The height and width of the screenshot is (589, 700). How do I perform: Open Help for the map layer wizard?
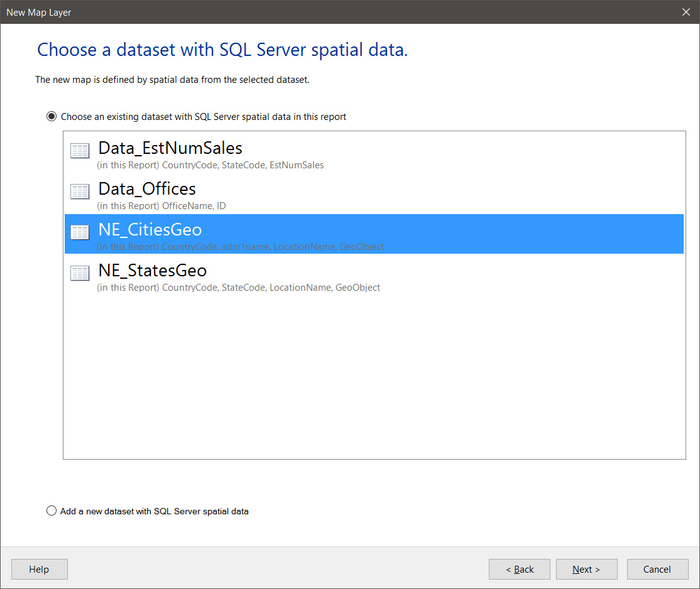pyautogui.click(x=39, y=570)
